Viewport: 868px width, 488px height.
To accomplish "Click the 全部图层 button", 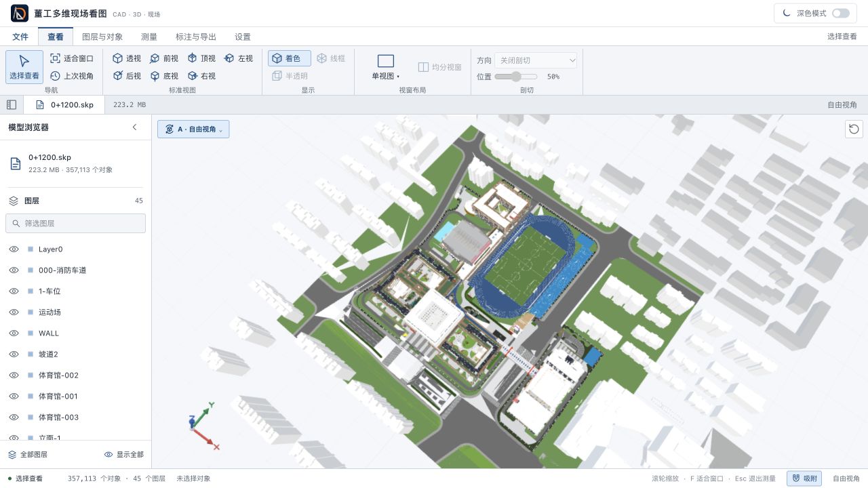I will 28,455.
